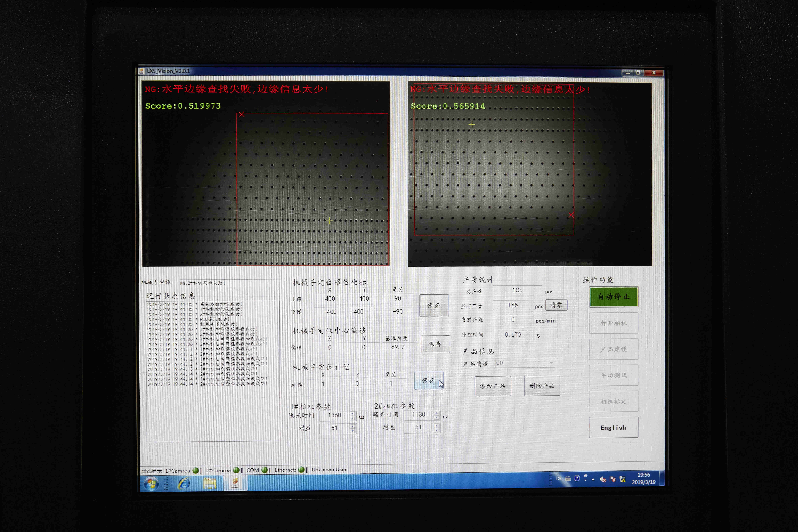Click the Ethernet green status light
The width and height of the screenshot is (798, 532).
pyautogui.click(x=301, y=470)
